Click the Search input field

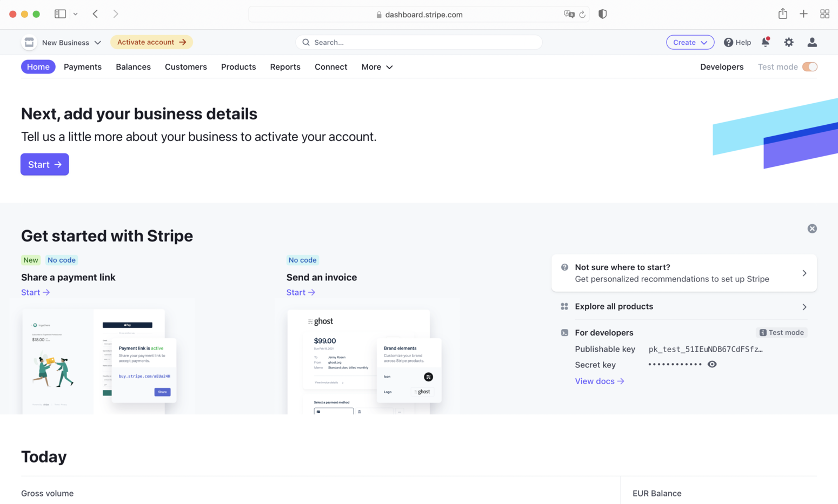[x=419, y=42]
